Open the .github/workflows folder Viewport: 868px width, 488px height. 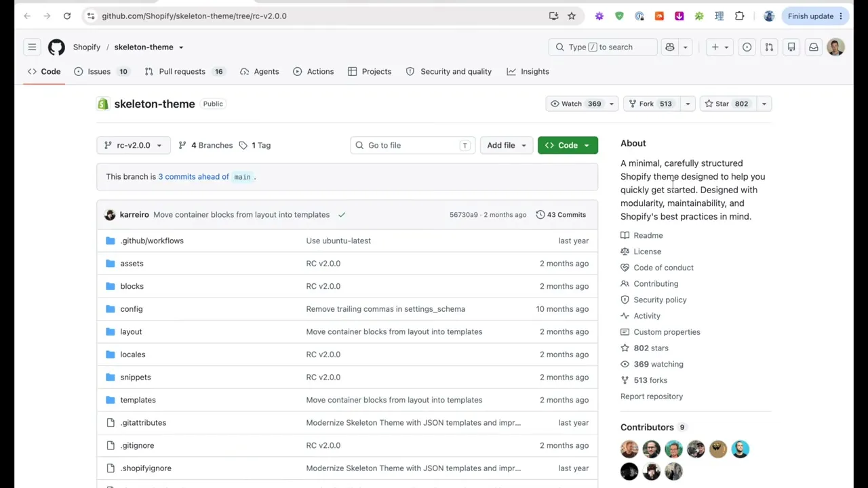[152, 241]
